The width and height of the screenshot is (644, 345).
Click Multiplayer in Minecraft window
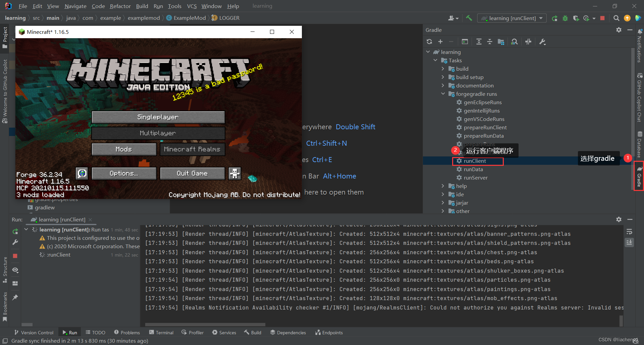coord(158,133)
